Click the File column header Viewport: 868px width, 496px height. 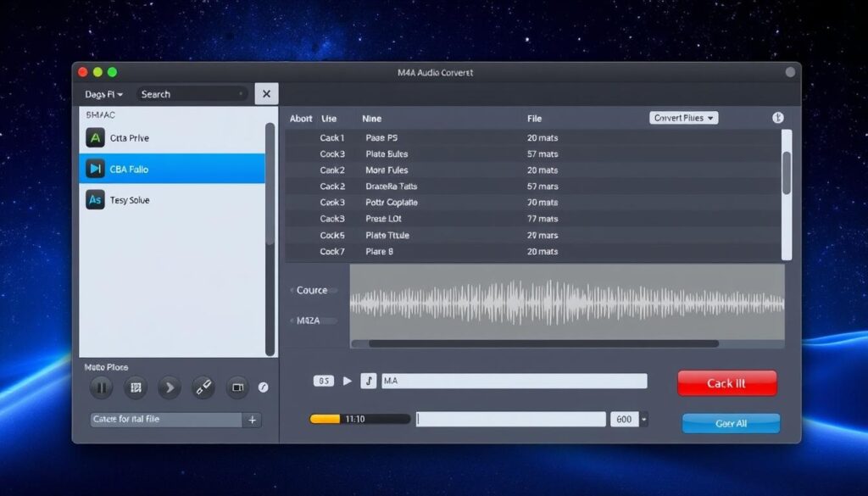click(x=534, y=119)
